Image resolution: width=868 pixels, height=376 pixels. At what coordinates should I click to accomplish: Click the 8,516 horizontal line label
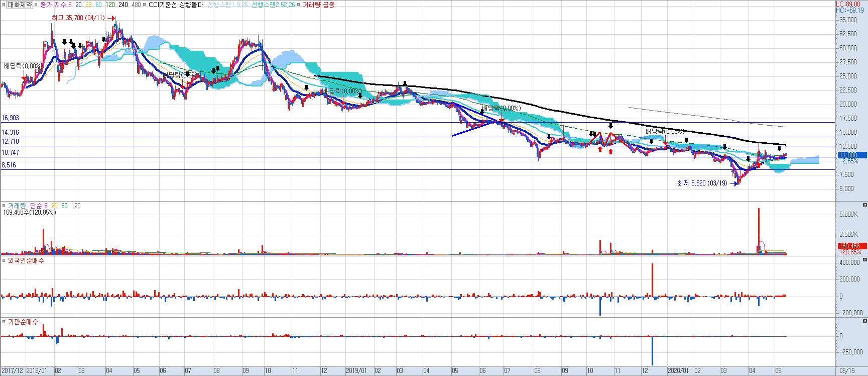click(x=9, y=165)
